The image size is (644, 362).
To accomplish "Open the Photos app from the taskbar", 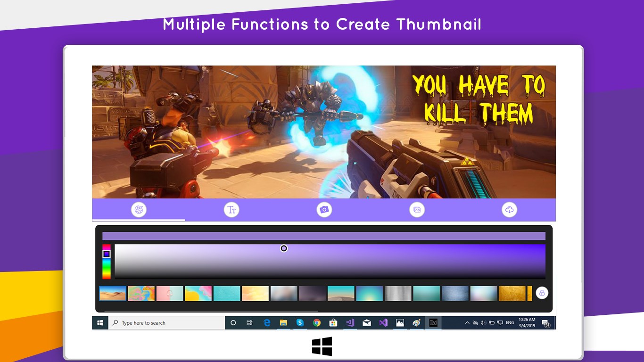I will [x=400, y=323].
